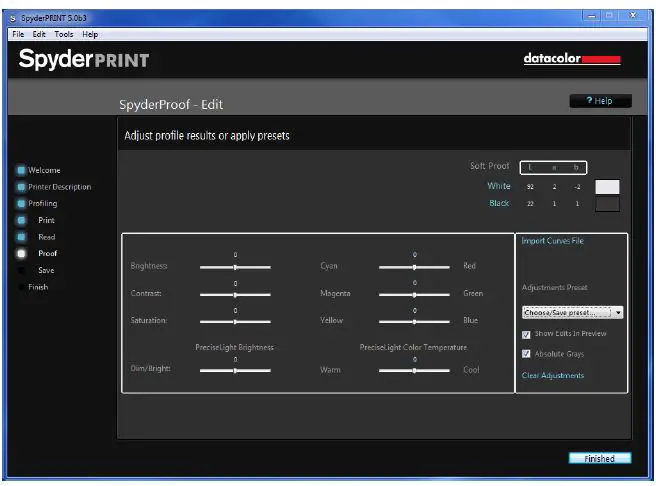
Task: Minimize the SpyderPRINT window
Action: click(592, 16)
